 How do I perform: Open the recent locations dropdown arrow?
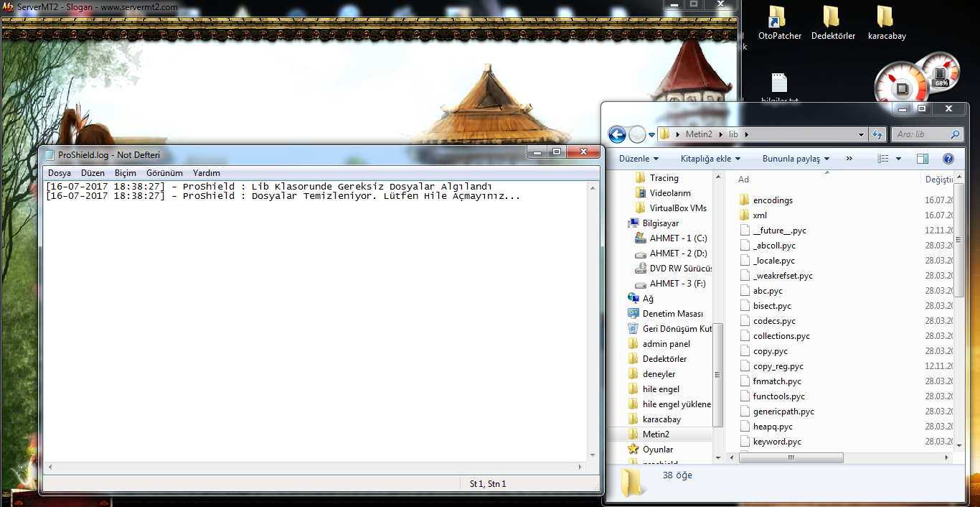tap(651, 134)
